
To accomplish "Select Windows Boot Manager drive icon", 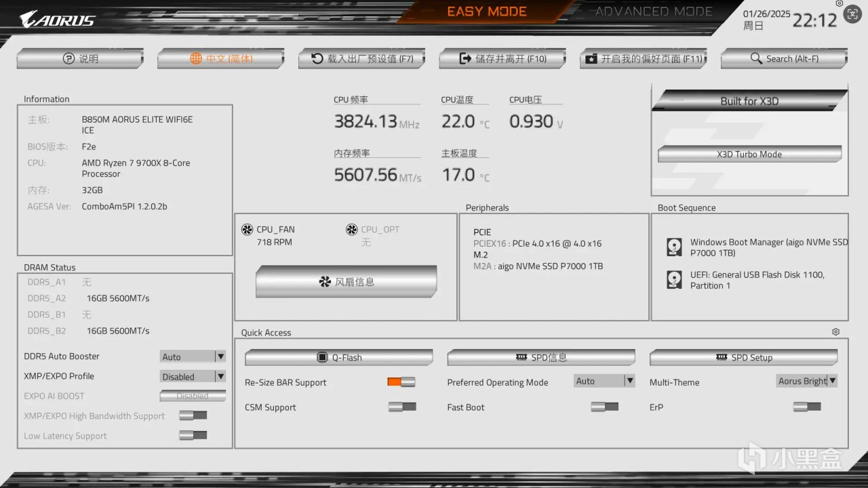I will click(x=674, y=247).
